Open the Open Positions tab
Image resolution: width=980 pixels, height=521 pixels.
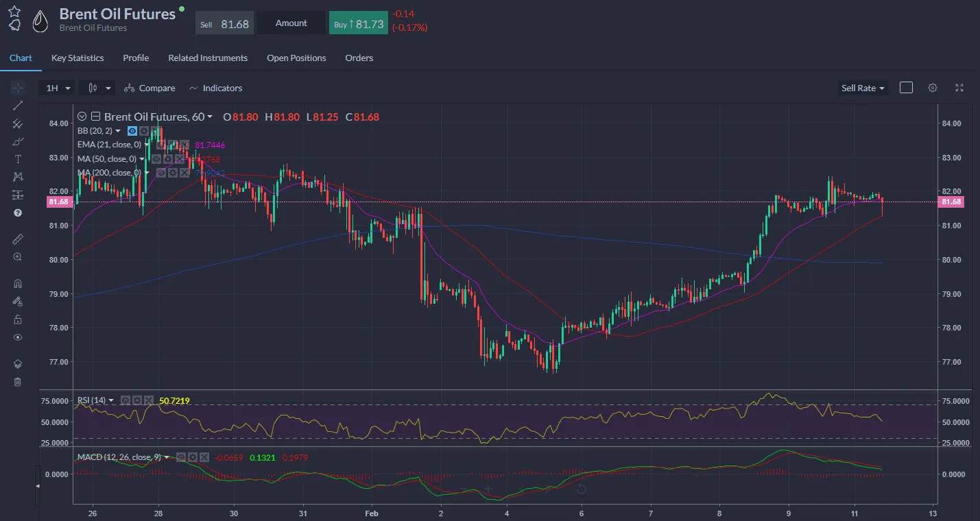(x=296, y=58)
